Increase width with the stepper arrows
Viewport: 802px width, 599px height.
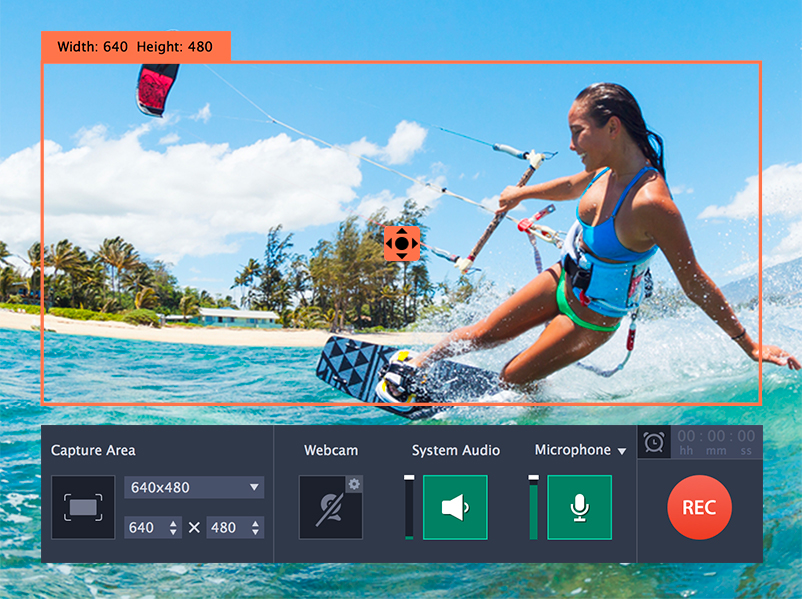point(174,524)
